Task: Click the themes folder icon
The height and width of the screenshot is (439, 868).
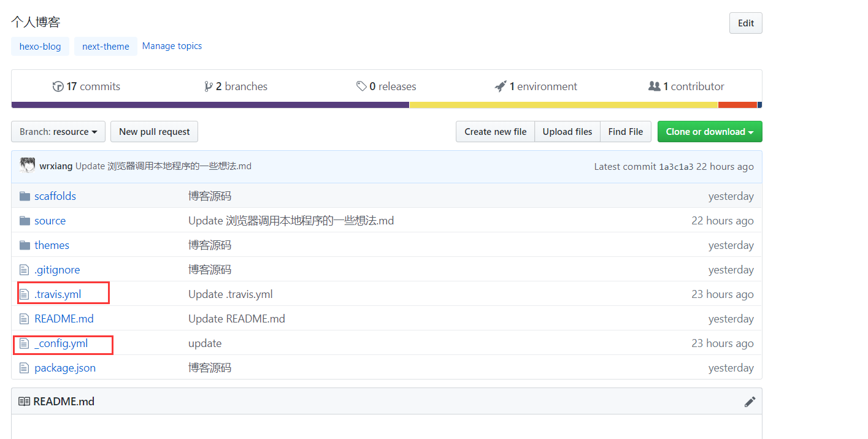Action: coord(25,245)
